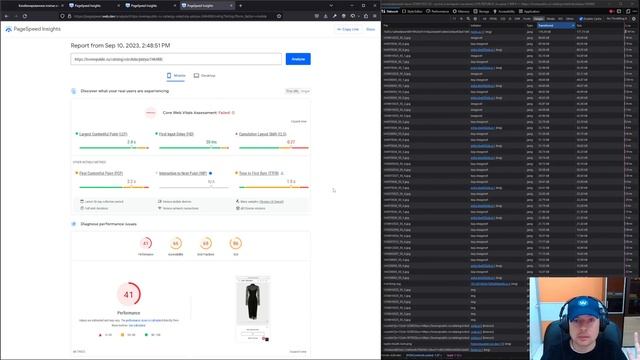Open First Input Delay (FID) link
The image size is (640, 360).
[176, 134]
